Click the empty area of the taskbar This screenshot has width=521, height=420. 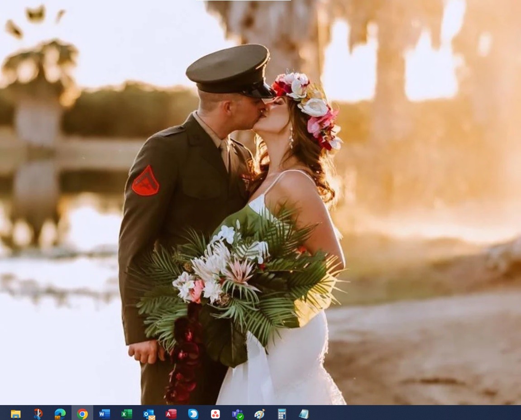(x=407, y=413)
